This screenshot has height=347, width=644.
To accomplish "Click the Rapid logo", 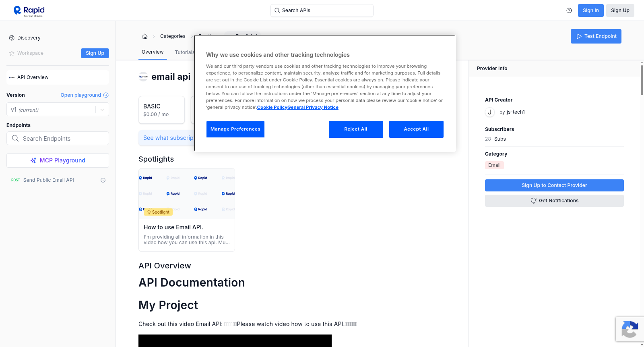I will [29, 11].
